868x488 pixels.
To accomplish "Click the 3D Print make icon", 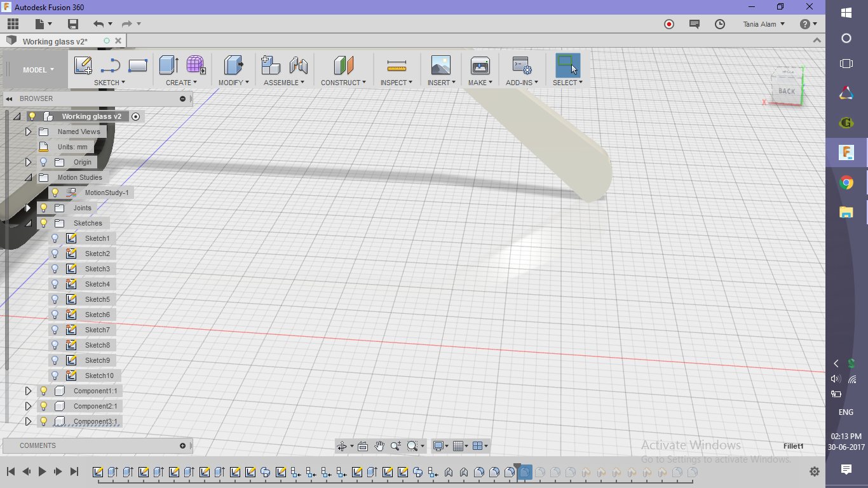I will (x=480, y=65).
